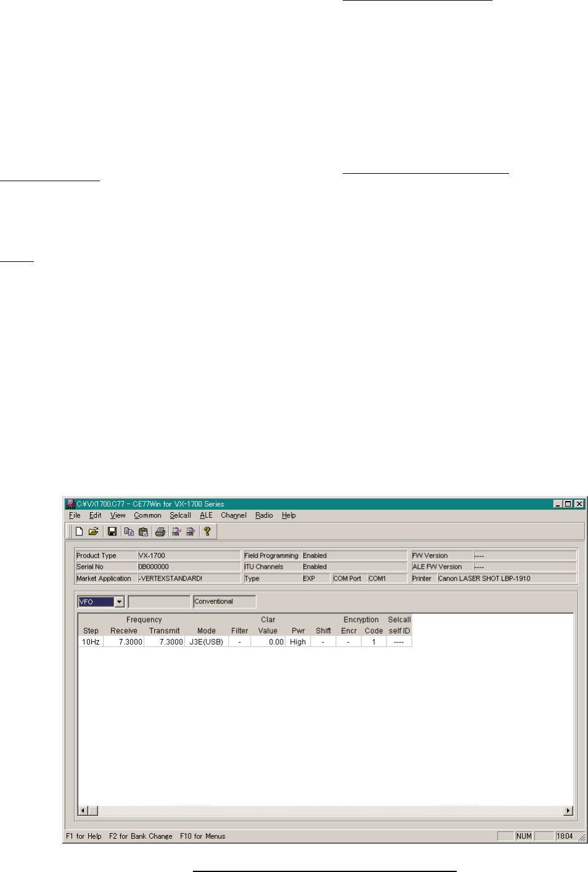Minimize the CE77Win window

558,503
